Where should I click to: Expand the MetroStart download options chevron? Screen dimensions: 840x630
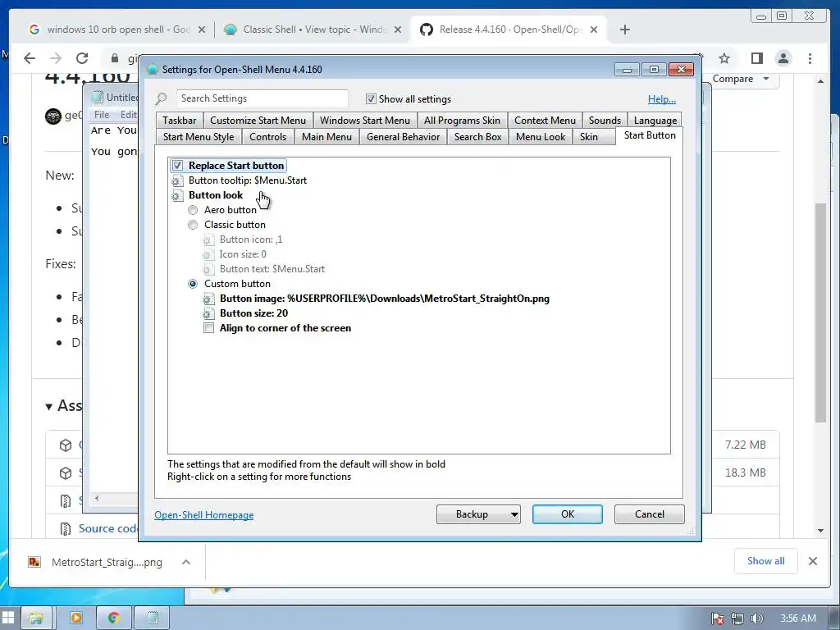point(186,562)
